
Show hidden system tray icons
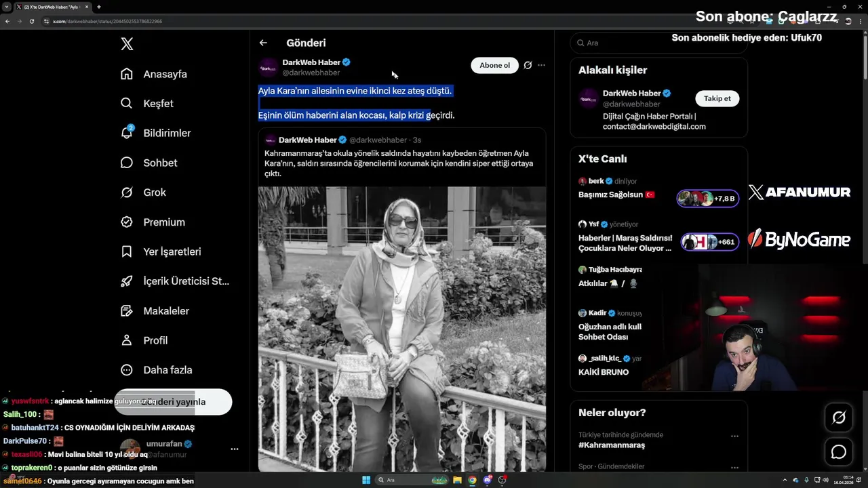785,480
